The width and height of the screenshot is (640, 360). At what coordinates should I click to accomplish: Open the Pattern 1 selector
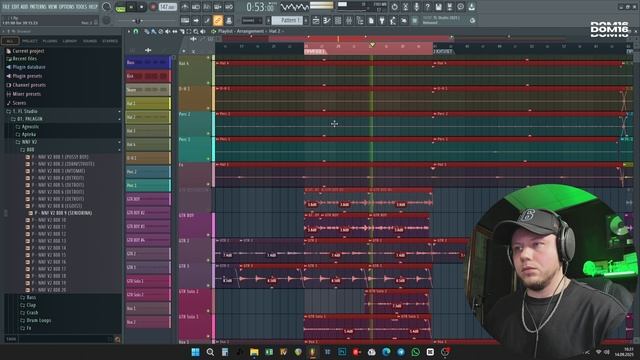tap(287, 20)
